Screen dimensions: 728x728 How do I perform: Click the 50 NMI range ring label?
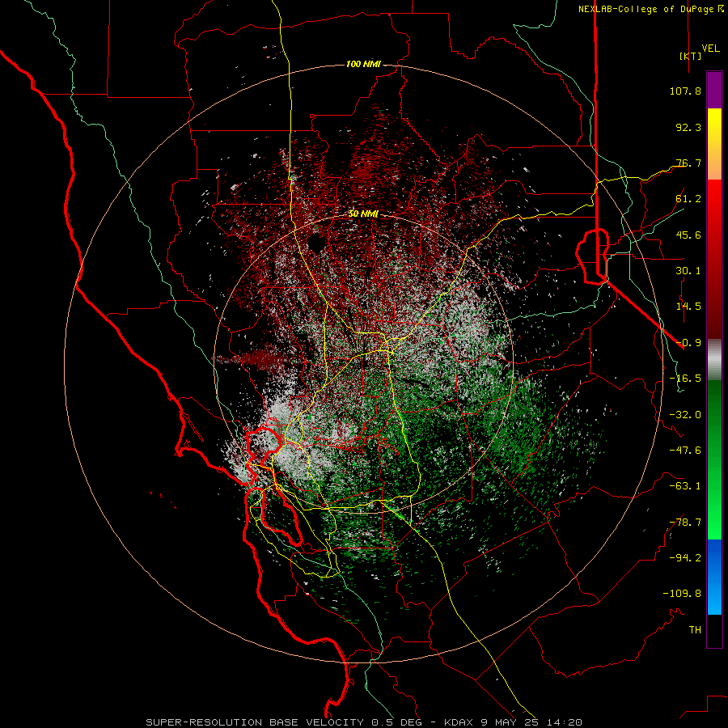[363, 214]
